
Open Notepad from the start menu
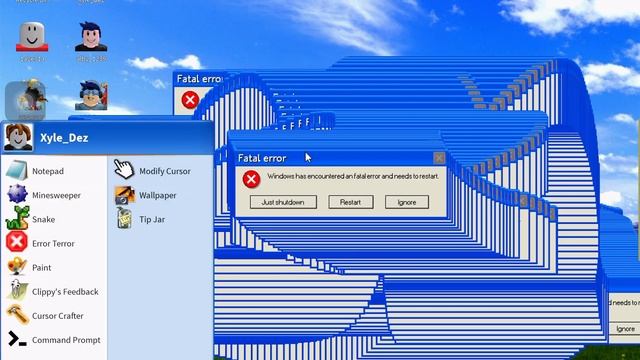click(x=36, y=171)
